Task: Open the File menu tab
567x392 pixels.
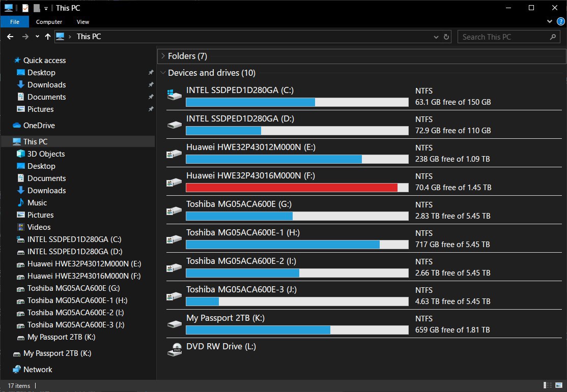Action: pos(14,22)
